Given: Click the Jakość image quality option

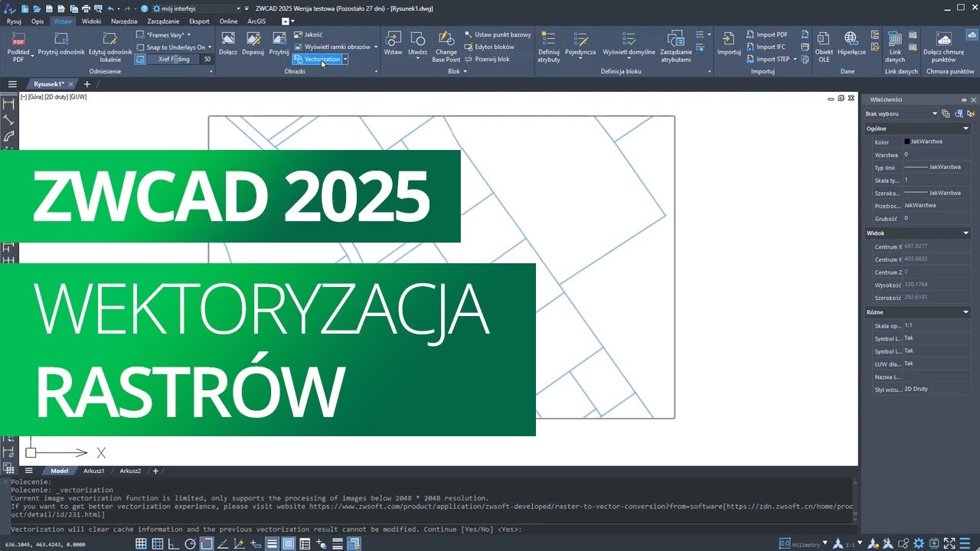Looking at the screenshot, I should pos(308,34).
